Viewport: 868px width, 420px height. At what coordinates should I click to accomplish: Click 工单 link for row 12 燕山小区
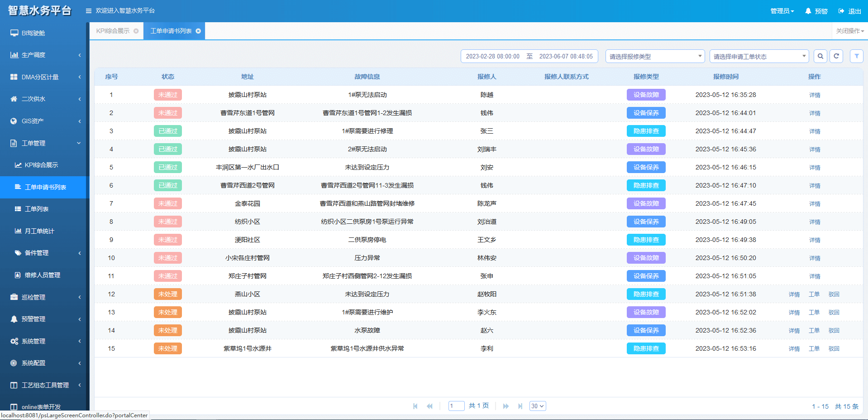[x=814, y=294]
